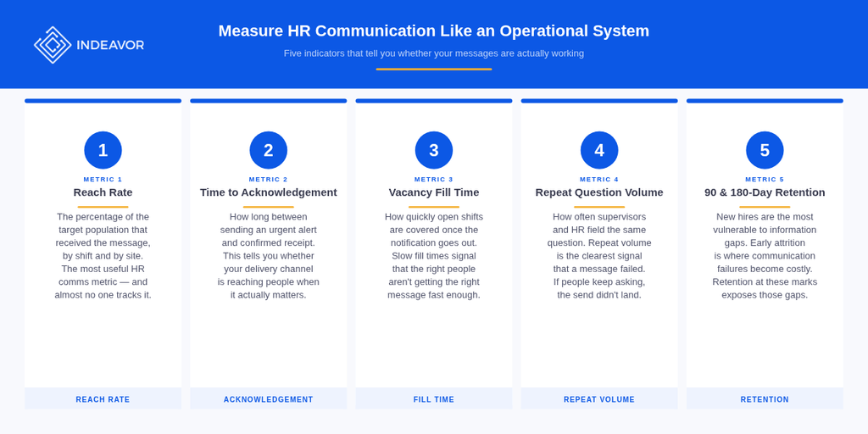Click the line 'the send didn't land.'
Screen dimensions: 868x434
(x=599, y=295)
